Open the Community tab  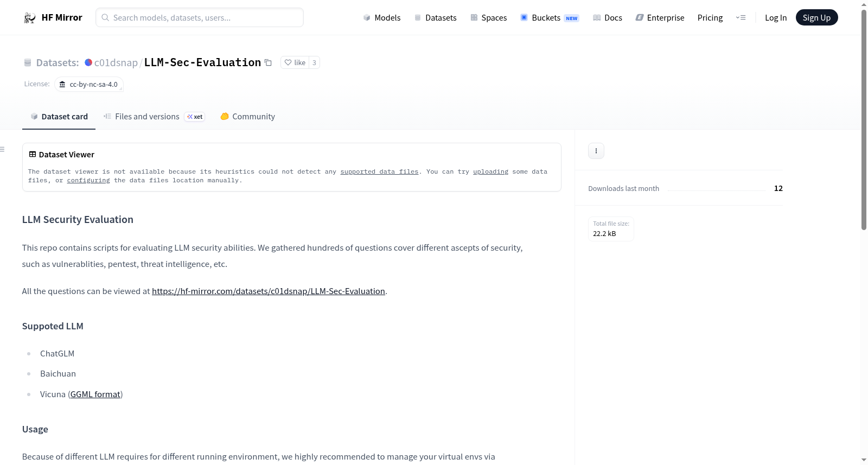point(247,117)
